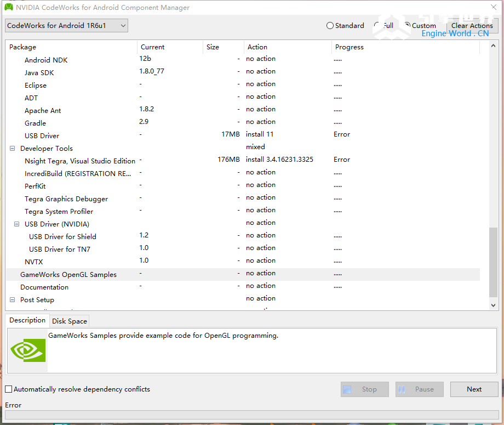The height and width of the screenshot is (425, 504).
Task: Click the Progress column header
Action: pos(405,47)
